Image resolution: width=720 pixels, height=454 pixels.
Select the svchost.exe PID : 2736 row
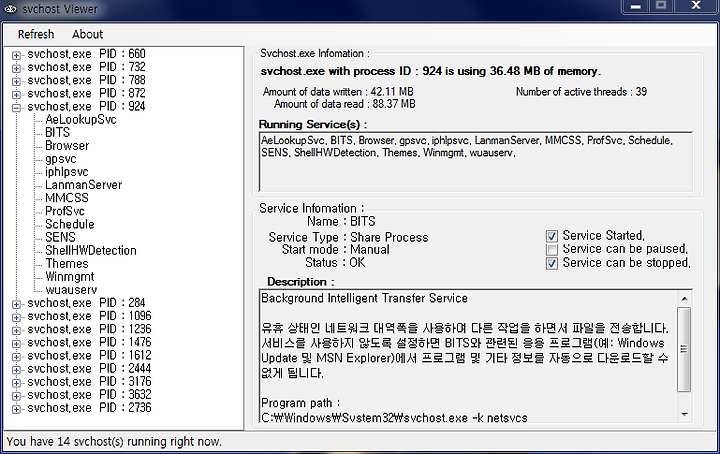pos(89,408)
